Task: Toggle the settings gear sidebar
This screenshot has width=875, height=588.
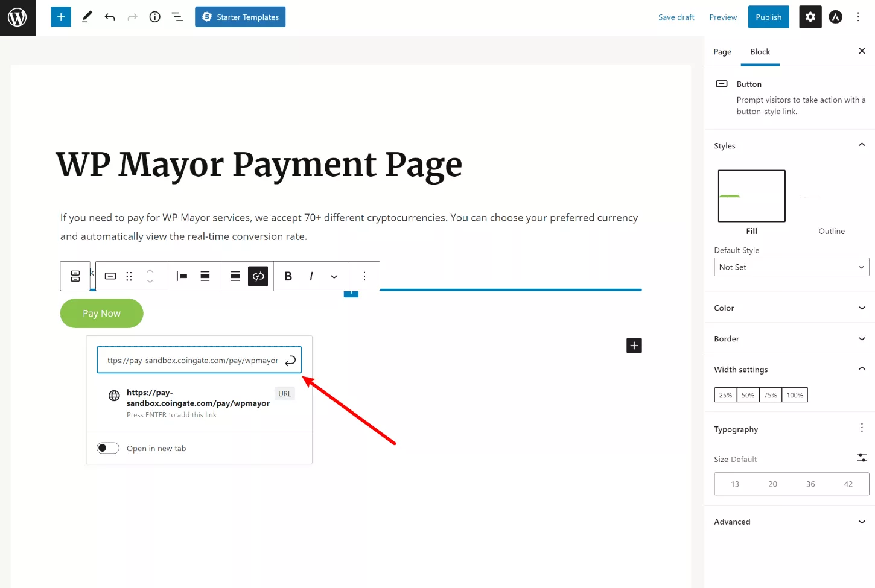Action: click(810, 17)
